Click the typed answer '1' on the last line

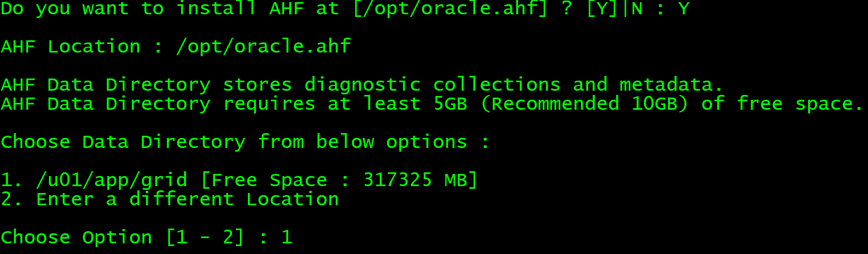287,237
